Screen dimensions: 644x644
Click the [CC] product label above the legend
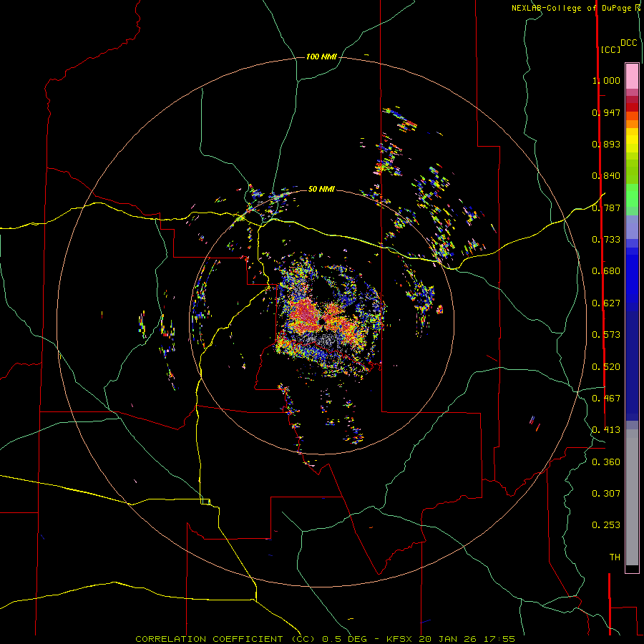pyautogui.click(x=610, y=49)
